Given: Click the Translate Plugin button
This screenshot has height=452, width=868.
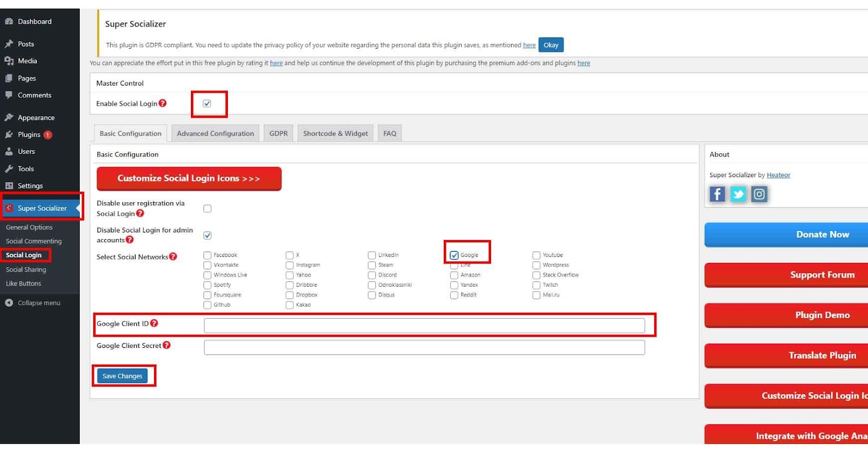Looking at the screenshot, I should 787,356.
